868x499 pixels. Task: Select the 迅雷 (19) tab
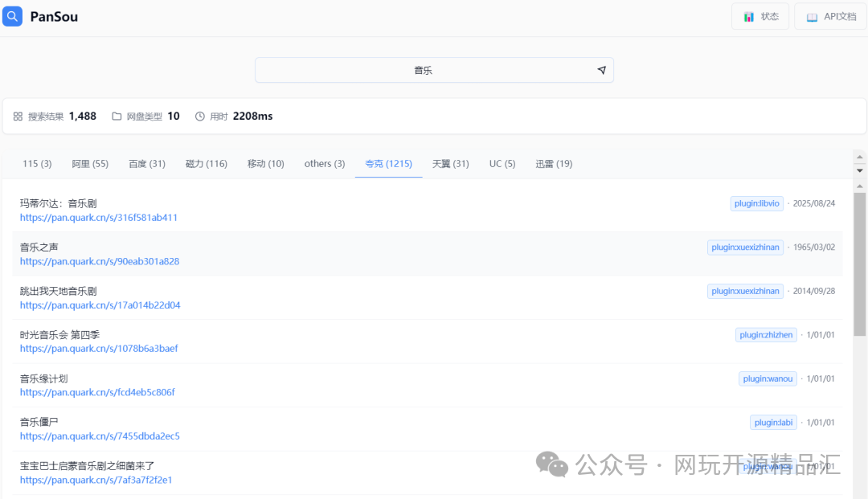coord(553,163)
